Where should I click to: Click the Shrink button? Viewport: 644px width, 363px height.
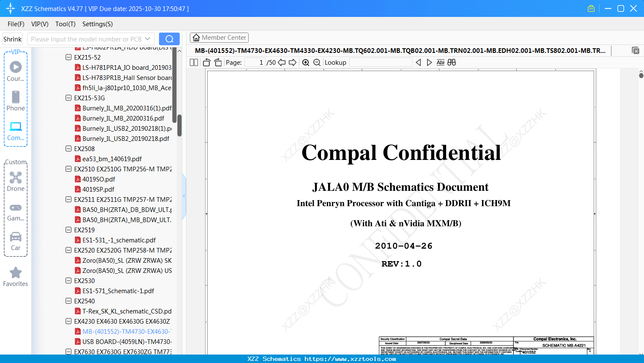click(x=13, y=39)
